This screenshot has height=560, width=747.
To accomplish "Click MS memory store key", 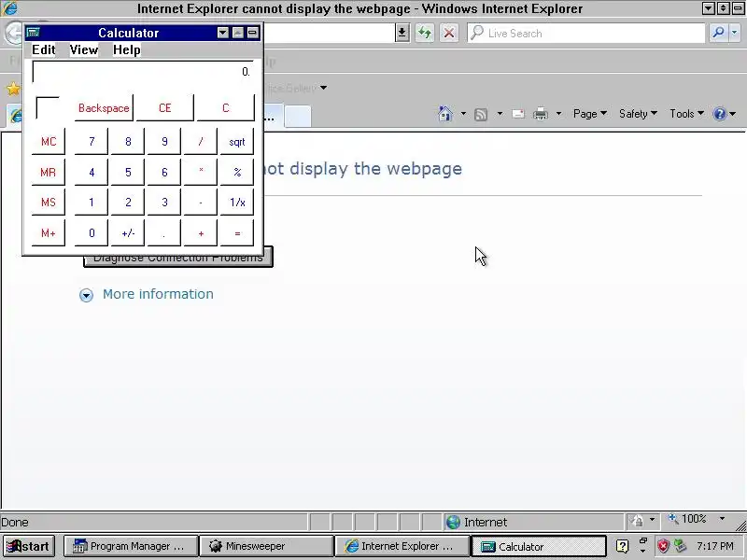I will pos(49,203).
